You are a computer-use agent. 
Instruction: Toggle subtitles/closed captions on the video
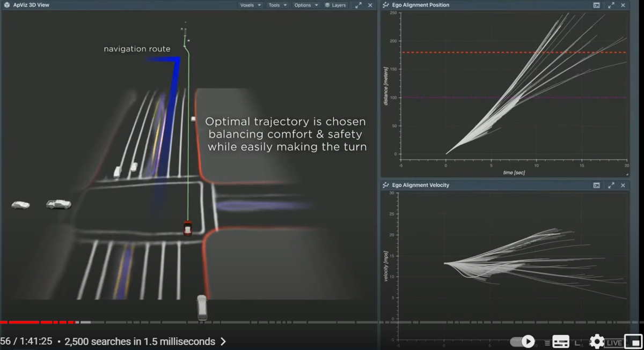[561, 342]
